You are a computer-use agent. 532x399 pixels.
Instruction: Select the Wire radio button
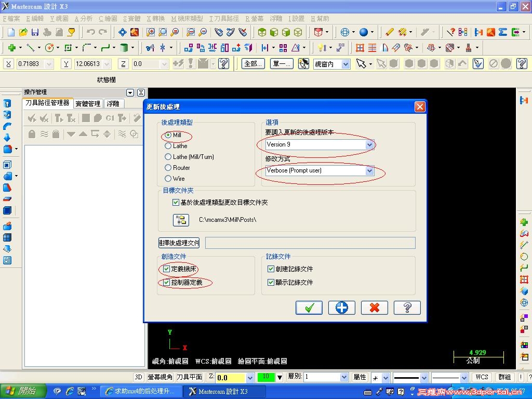click(168, 179)
